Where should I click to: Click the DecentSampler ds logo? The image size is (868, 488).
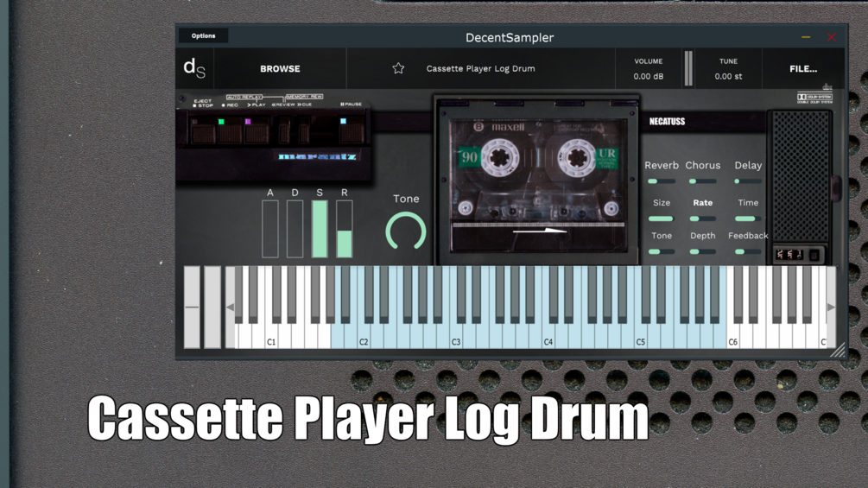[x=194, y=68]
